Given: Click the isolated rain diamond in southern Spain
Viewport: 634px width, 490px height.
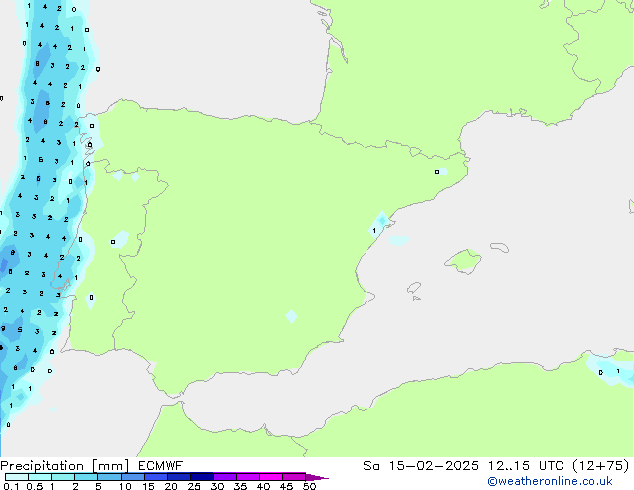Looking at the screenshot, I should (x=292, y=316).
